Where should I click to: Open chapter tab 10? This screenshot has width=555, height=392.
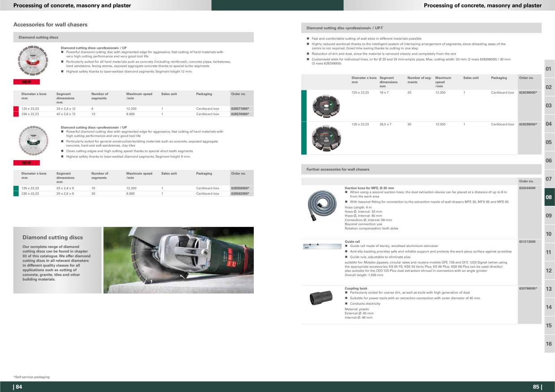[549, 234]
